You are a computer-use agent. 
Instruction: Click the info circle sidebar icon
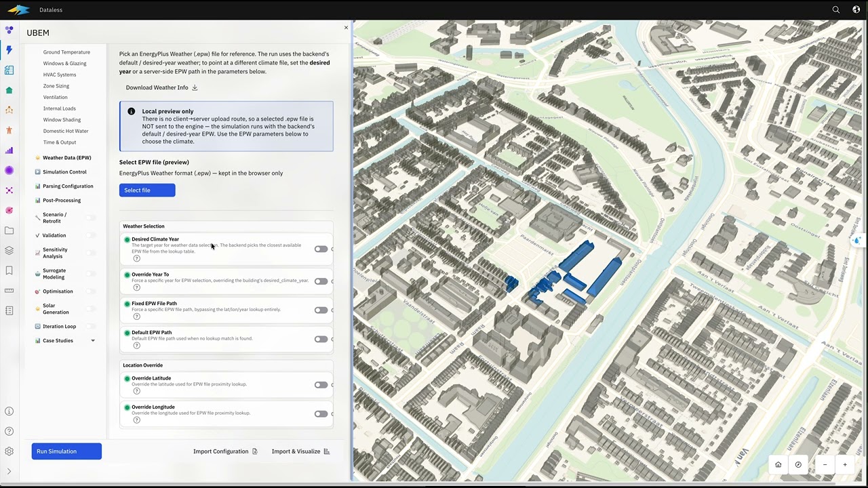click(x=9, y=411)
